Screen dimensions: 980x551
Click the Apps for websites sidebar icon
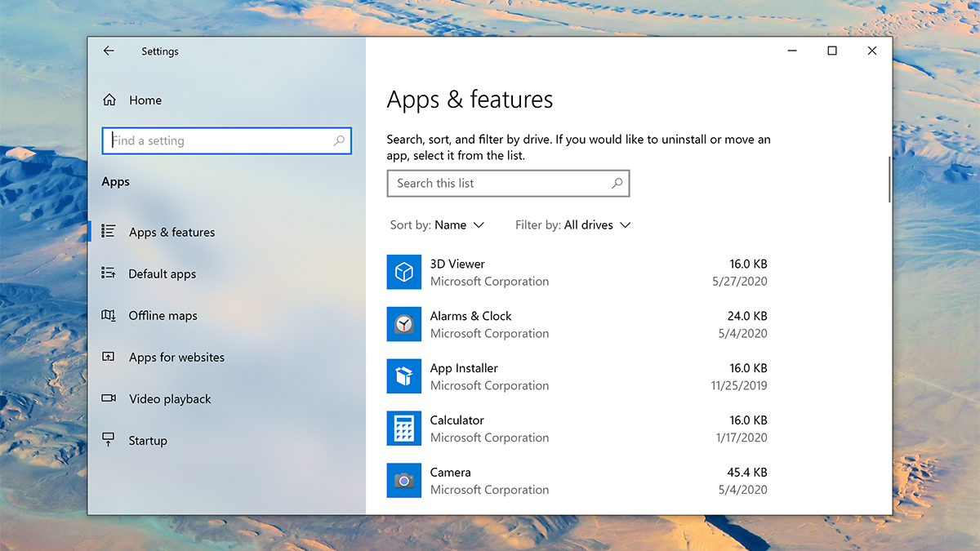click(x=108, y=357)
